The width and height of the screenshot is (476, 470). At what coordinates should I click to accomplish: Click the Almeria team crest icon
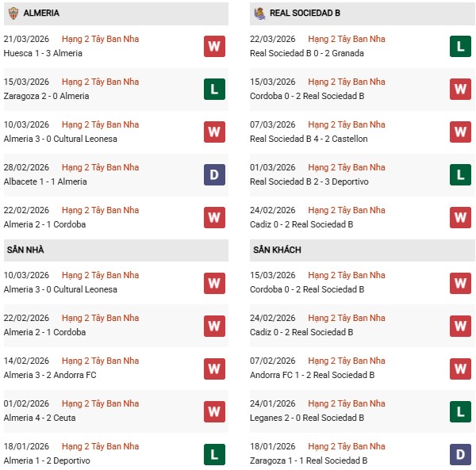pyautogui.click(x=13, y=13)
